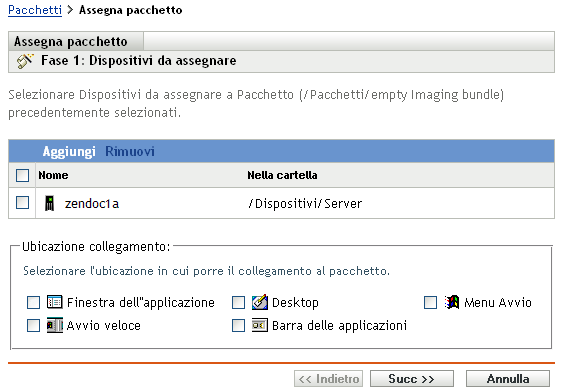Select the zendoc1a device name
Viewport: 566px width, 392px height.
pyautogui.click(x=92, y=204)
